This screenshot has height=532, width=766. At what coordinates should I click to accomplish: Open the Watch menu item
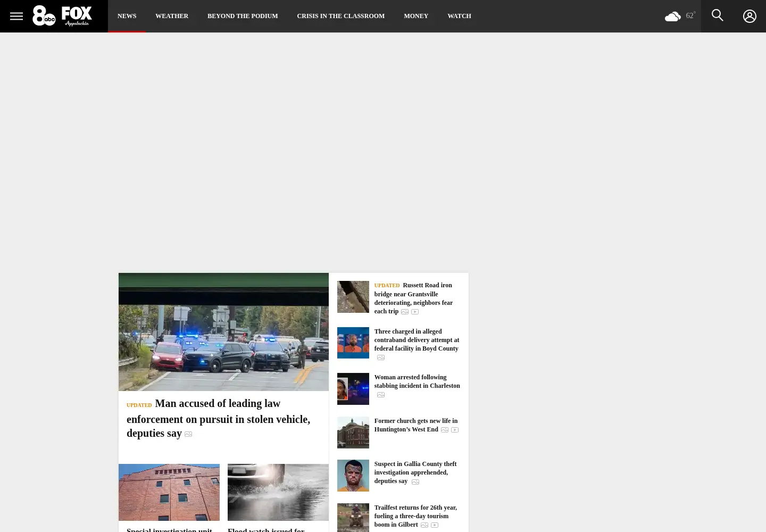click(x=459, y=16)
